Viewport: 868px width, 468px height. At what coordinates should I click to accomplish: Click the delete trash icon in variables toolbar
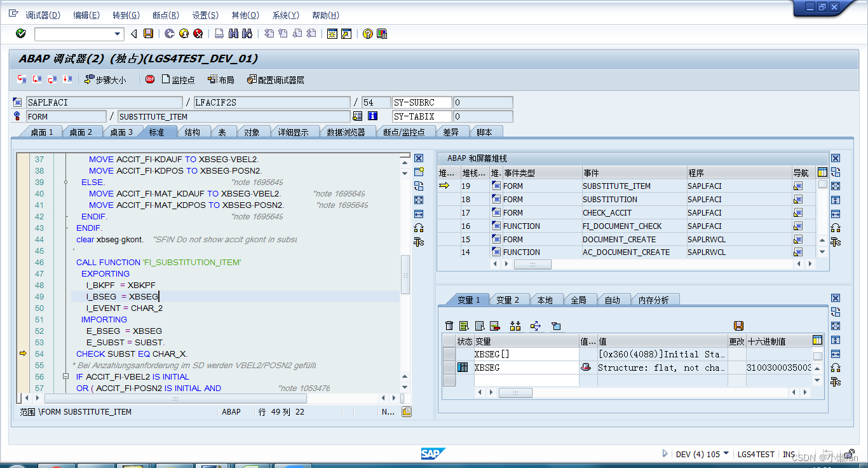click(x=449, y=326)
